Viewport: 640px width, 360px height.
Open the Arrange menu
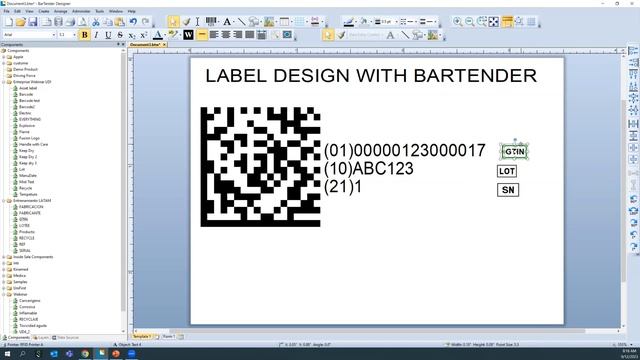60,11
